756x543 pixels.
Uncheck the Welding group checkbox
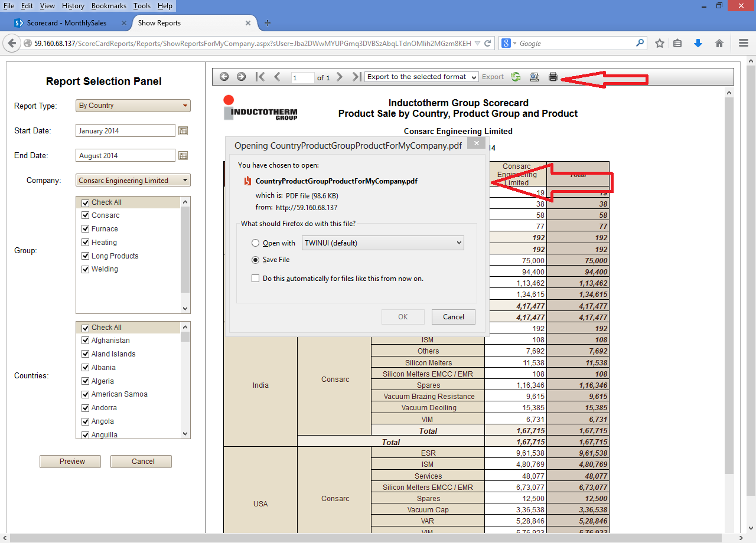[86, 269]
